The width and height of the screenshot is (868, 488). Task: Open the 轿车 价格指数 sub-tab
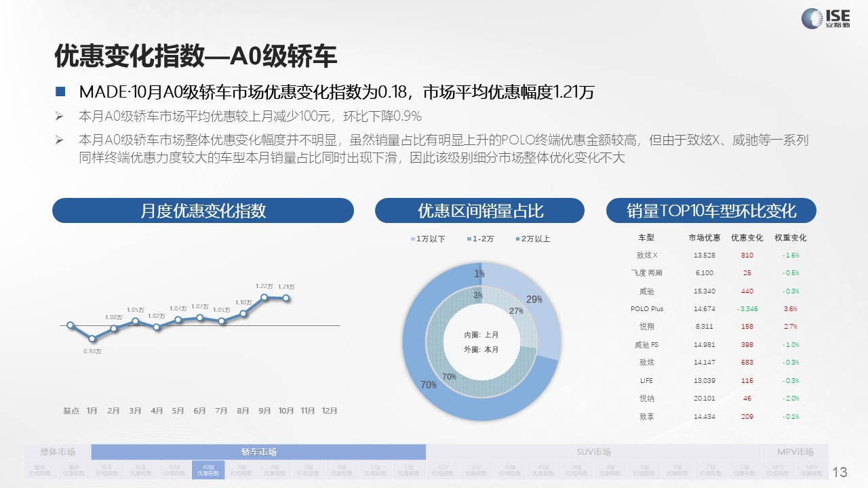108,470
